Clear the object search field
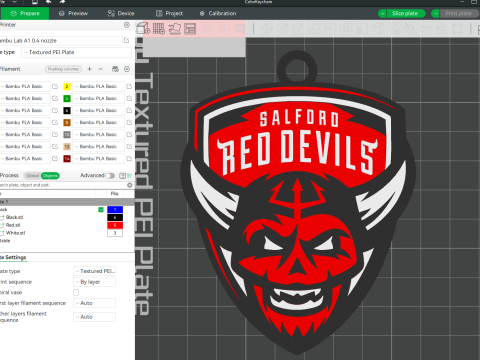The height and width of the screenshot is (360, 480). click(130, 185)
